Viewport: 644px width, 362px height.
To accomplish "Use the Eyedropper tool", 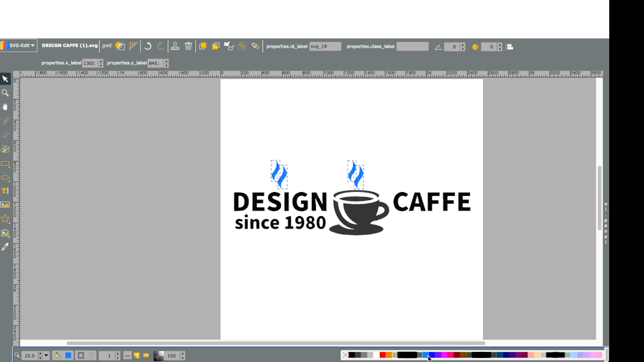I will click(5, 247).
